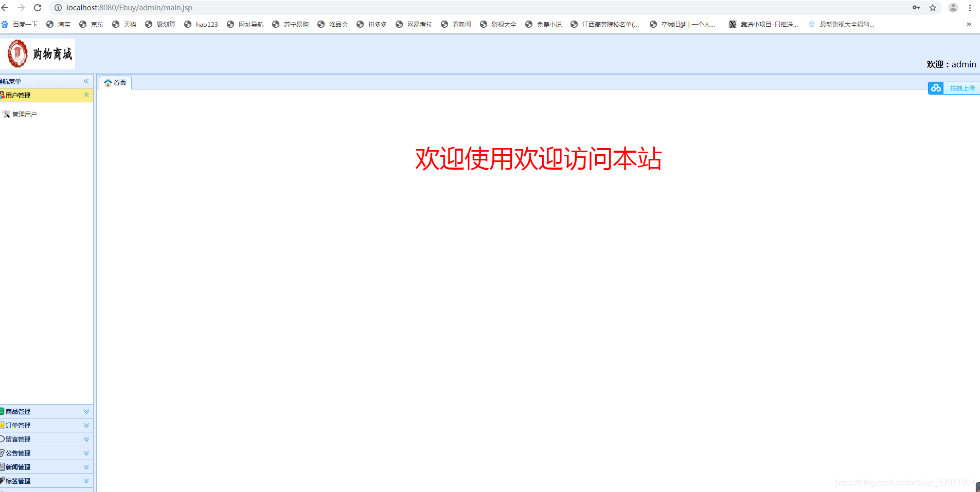
Task: Bookmark this page with star icon
Action: [933, 8]
